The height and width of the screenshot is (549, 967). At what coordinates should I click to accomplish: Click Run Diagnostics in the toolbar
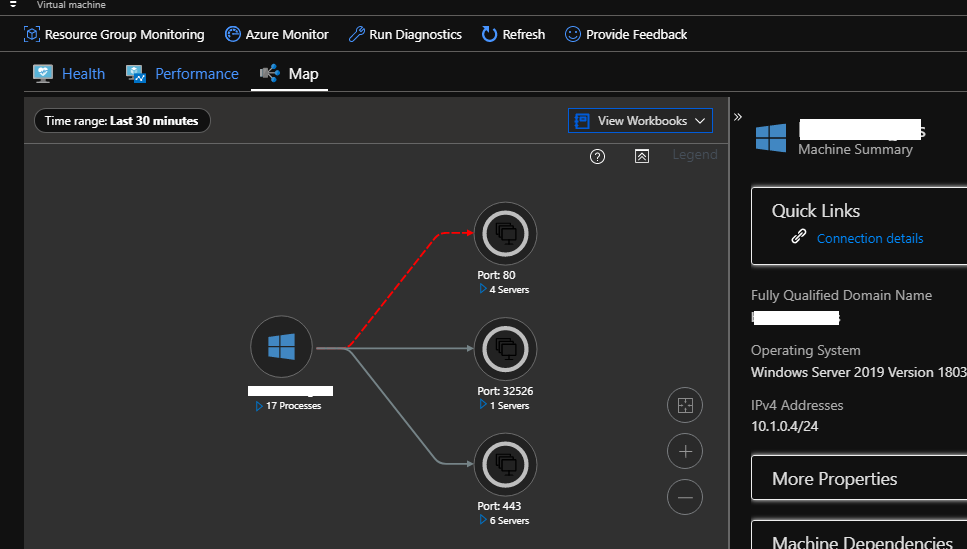point(405,34)
